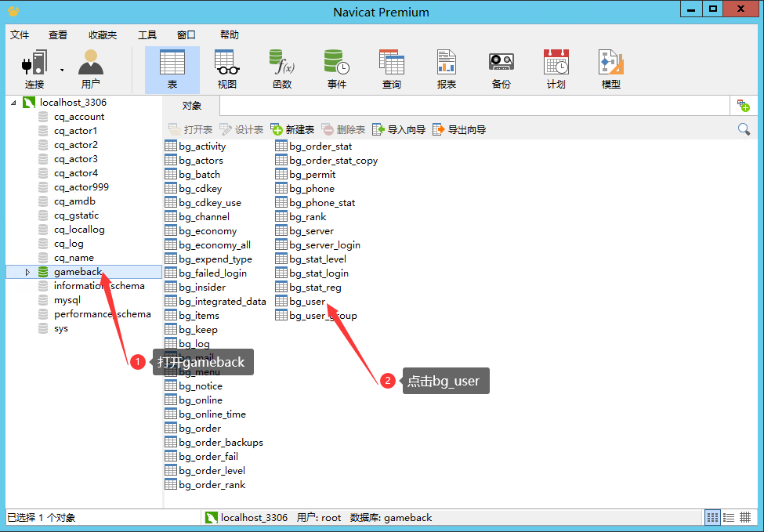This screenshot has height=532, width=764.
Task: Open the 查询 (Query) toolbar icon
Action: [391, 69]
